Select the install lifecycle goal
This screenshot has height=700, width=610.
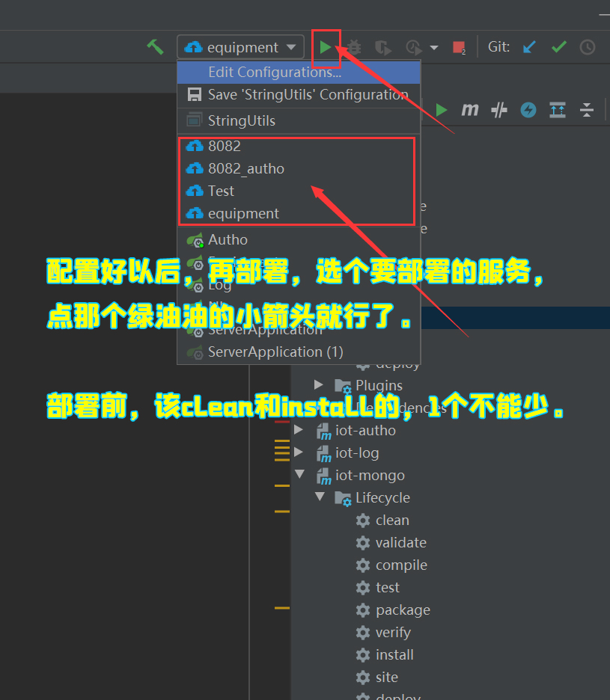[451, 655]
